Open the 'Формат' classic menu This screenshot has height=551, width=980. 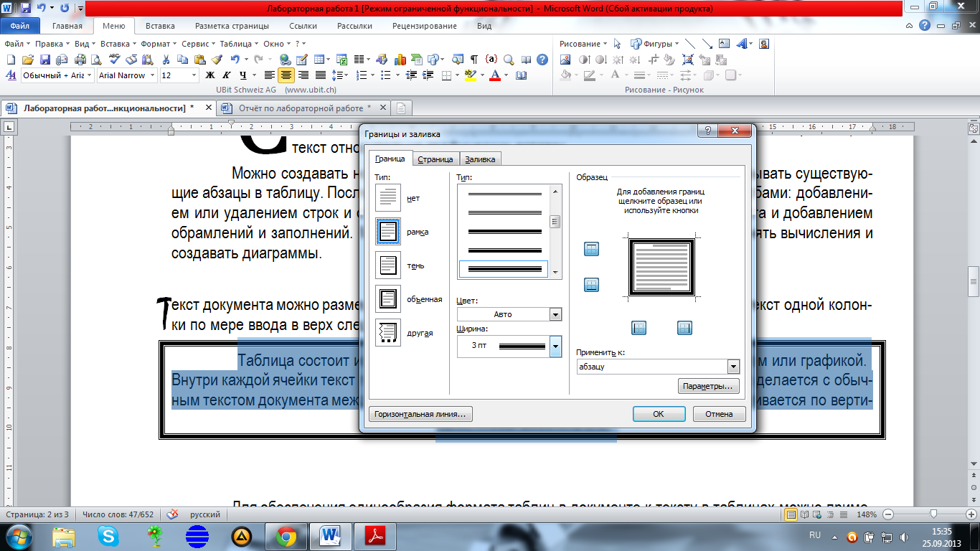click(x=159, y=44)
